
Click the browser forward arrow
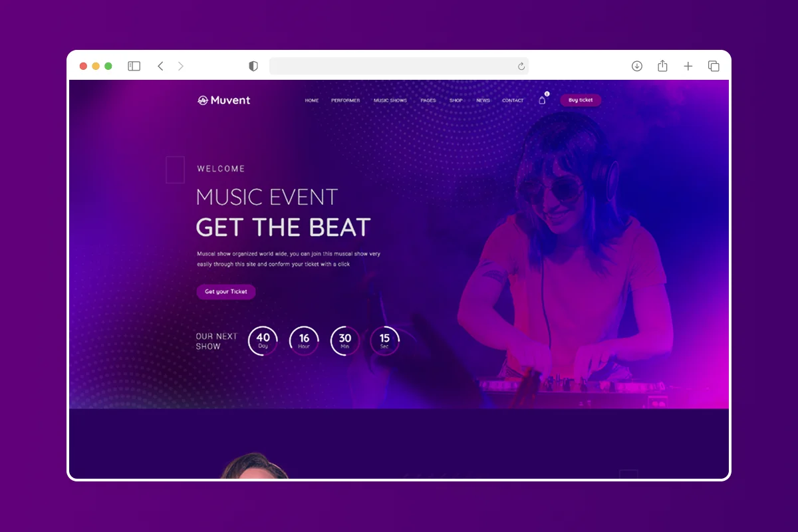tap(180, 66)
